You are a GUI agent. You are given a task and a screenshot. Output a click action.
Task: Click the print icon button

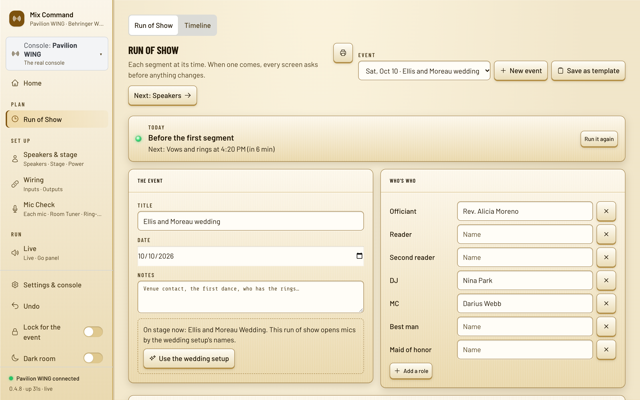point(343,53)
